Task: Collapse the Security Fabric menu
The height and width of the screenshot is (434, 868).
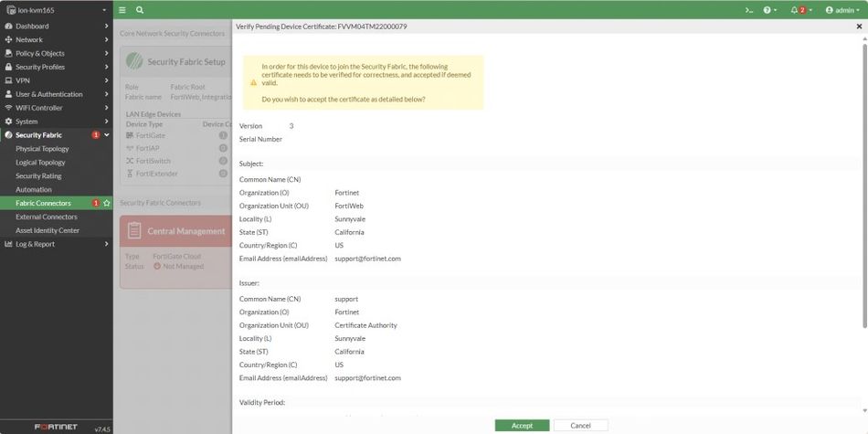Action: (x=57, y=135)
